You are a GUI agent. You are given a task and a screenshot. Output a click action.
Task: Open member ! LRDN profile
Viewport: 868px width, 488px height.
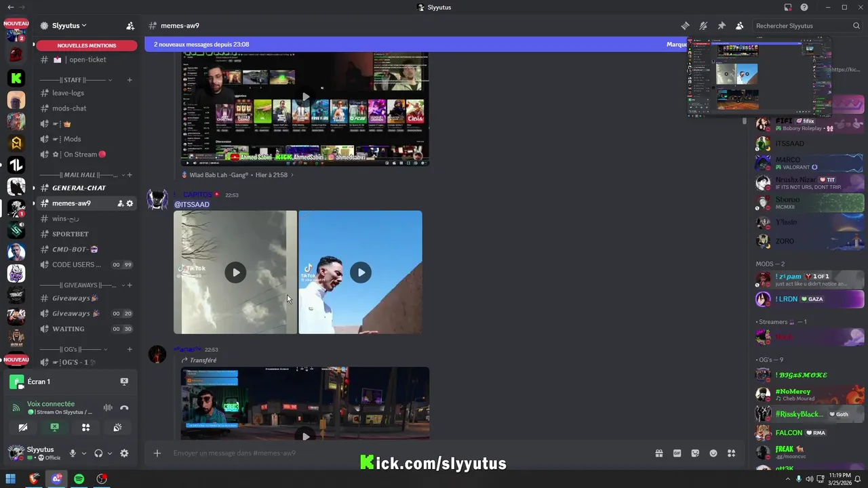[810, 299]
